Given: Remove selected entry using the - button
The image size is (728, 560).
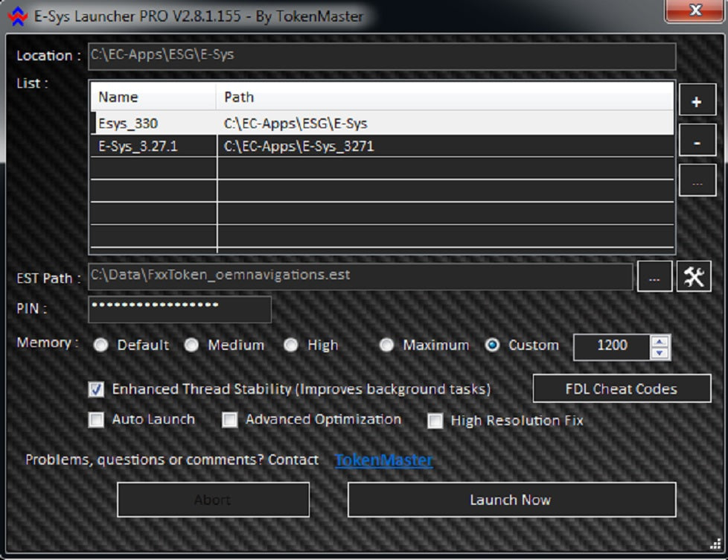Looking at the screenshot, I should [x=697, y=139].
